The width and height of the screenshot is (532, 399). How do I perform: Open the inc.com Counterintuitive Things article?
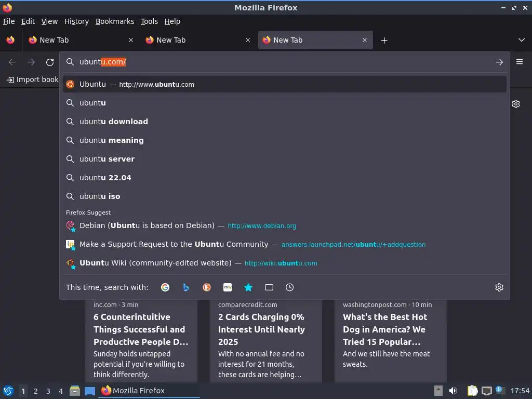point(141,341)
